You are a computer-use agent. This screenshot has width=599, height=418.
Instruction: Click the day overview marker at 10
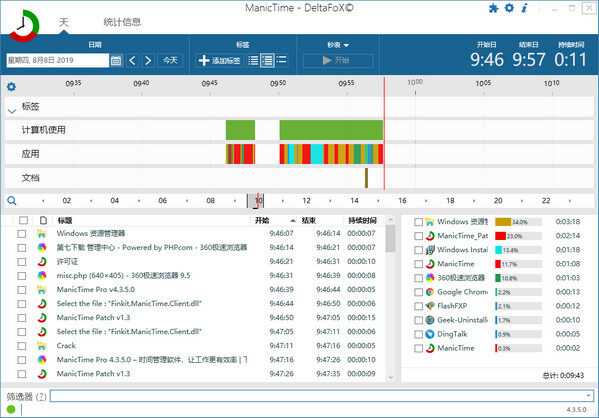pyautogui.click(x=256, y=201)
